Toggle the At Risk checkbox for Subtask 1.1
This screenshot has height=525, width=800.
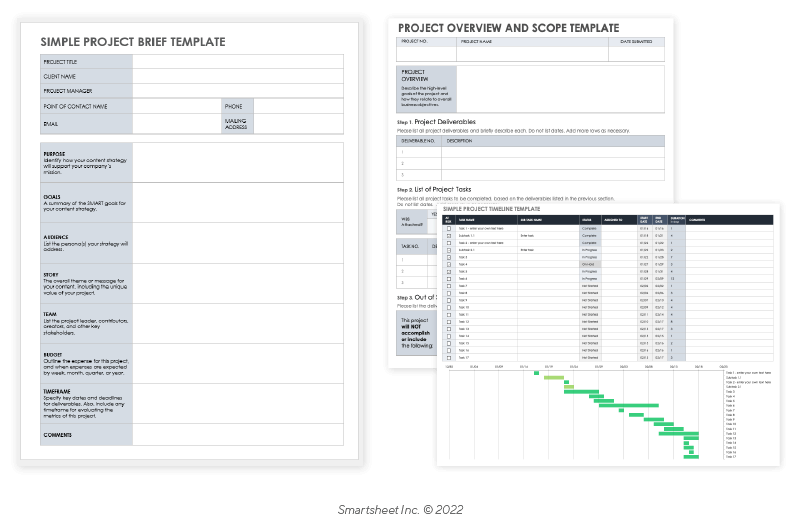[x=449, y=236]
